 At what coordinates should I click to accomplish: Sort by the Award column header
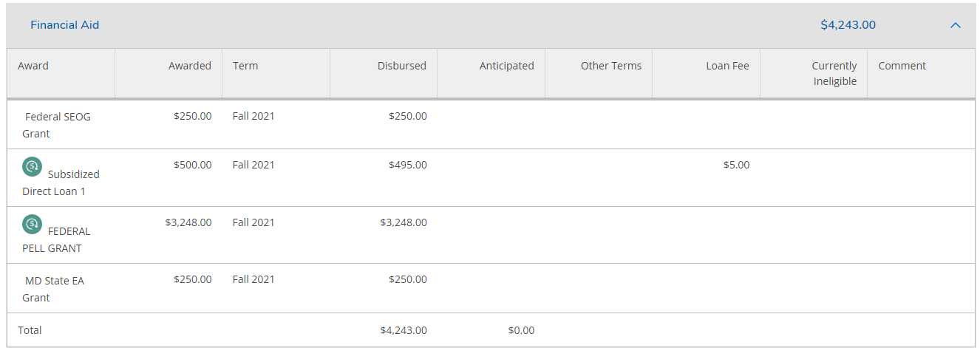click(x=33, y=66)
